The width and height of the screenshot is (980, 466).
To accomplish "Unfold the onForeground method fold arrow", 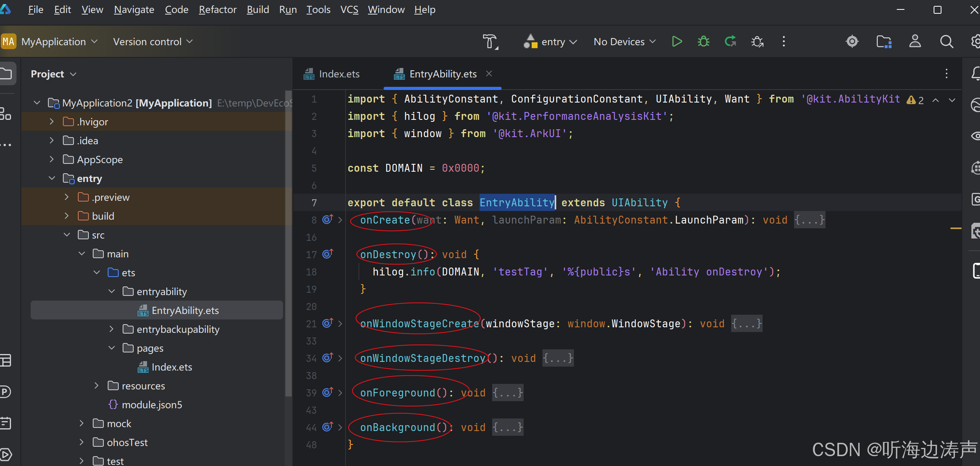I will (x=340, y=393).
